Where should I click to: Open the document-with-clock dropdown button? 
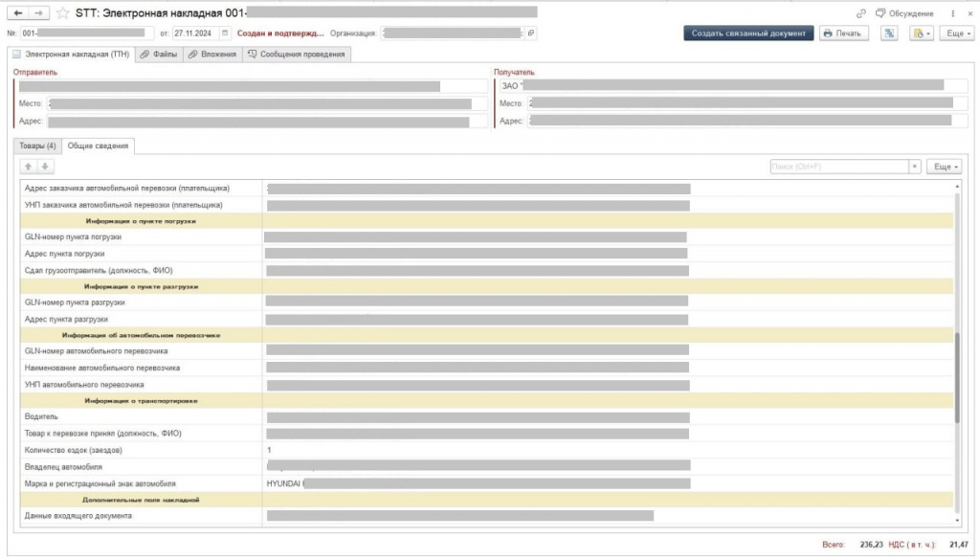click(x=922, y=34)
